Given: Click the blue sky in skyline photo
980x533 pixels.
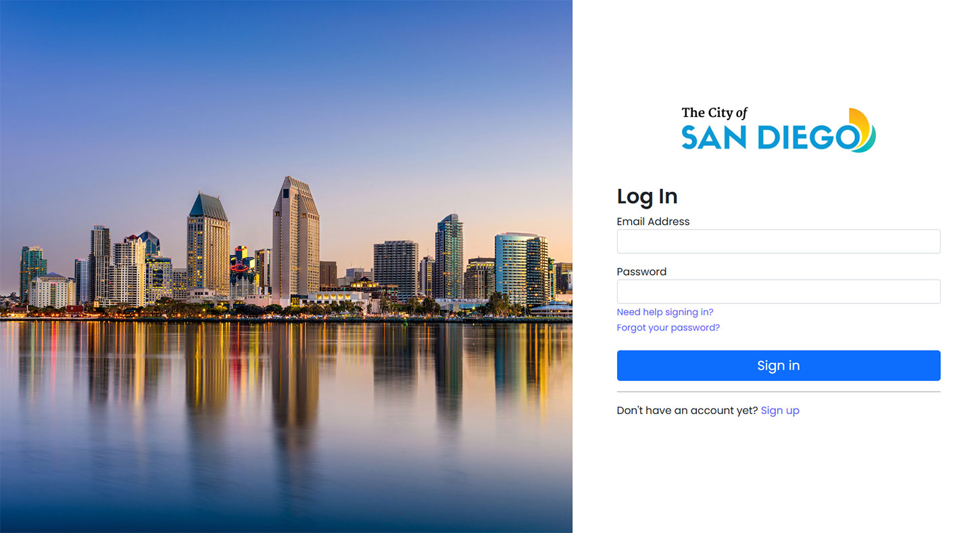Looking at the screenshot, I should point(286,88).
